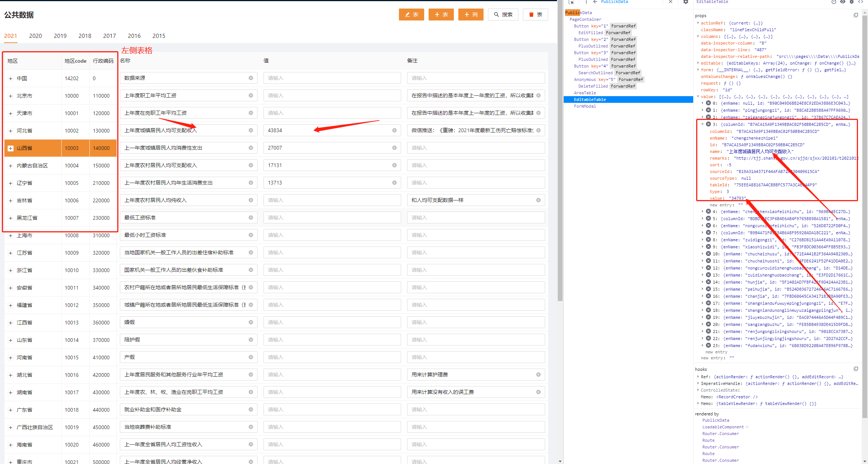Click the 搜索 search button
Image resolution: width=868 pixels, height=464 pixels.
[503, 14]
